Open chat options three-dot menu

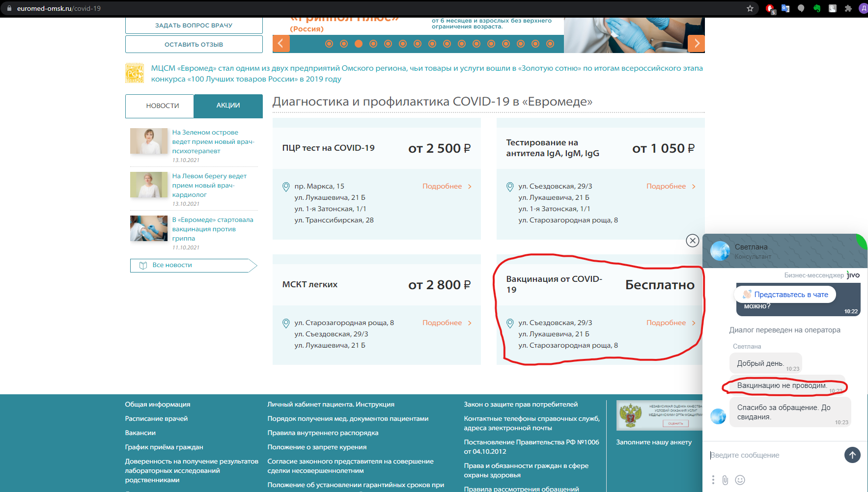(713, 480)
